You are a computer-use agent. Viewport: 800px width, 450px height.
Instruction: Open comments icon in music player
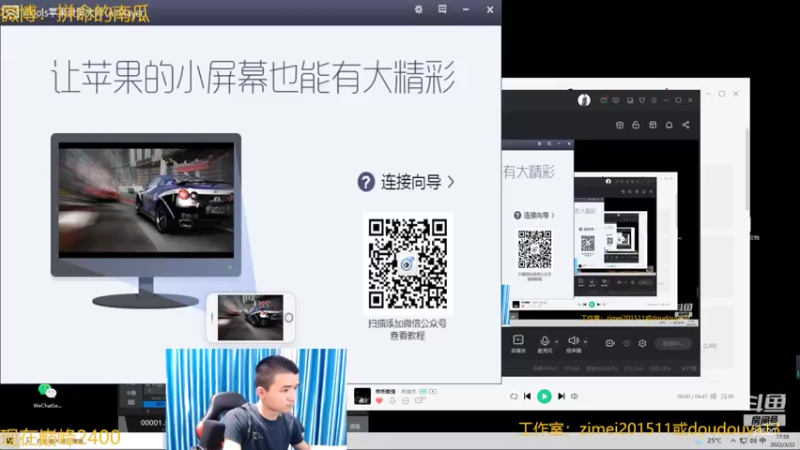(420, 401)
